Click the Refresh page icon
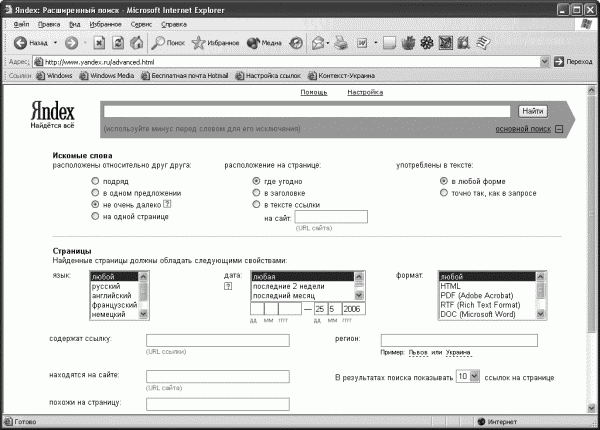This screenshot has height=430, width=600. click(x=118, y=43)
